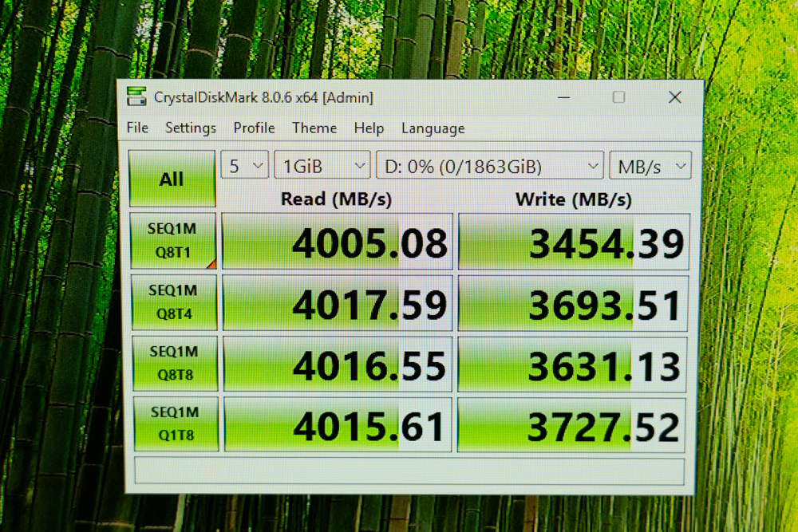The width and height of the screenshot is (798, 532).
Task: Open the Language menu
Action: (x=433, y=128)
